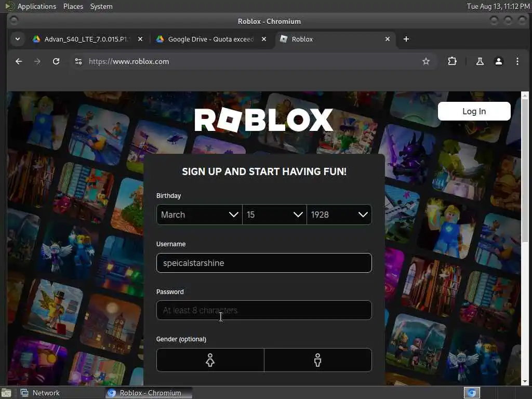Click the window menu button in title bar
The width and height of the screenshot is (532, 399).
(14, 21)
